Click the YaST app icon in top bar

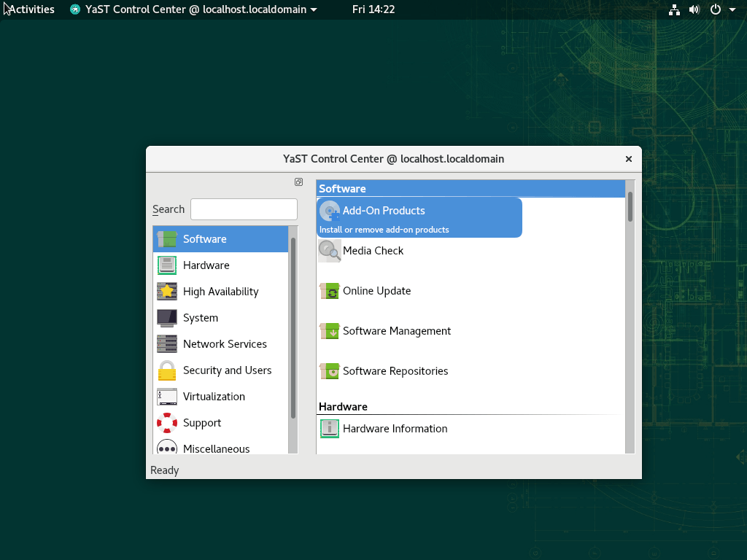click(x=75, y=9)
